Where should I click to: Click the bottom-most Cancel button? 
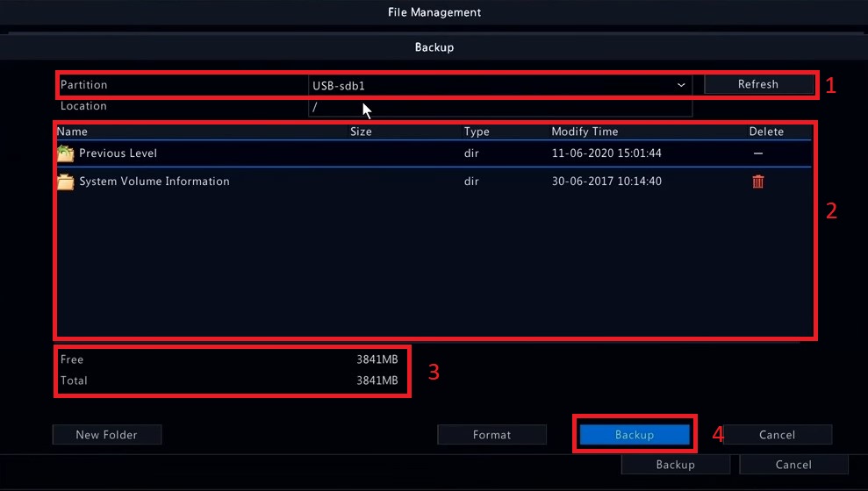[x=793, y=465]
